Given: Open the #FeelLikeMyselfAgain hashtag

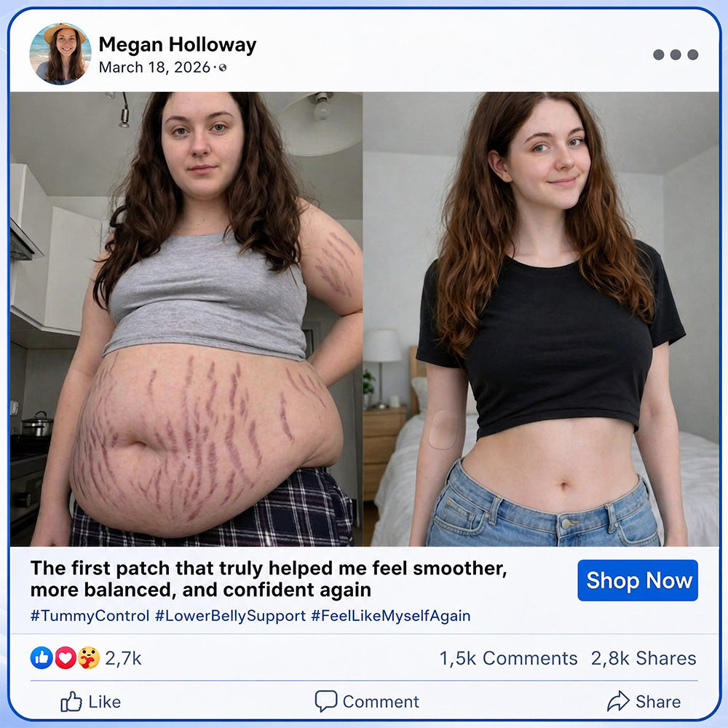Looking at the screenshot, I should coord(390,616).
